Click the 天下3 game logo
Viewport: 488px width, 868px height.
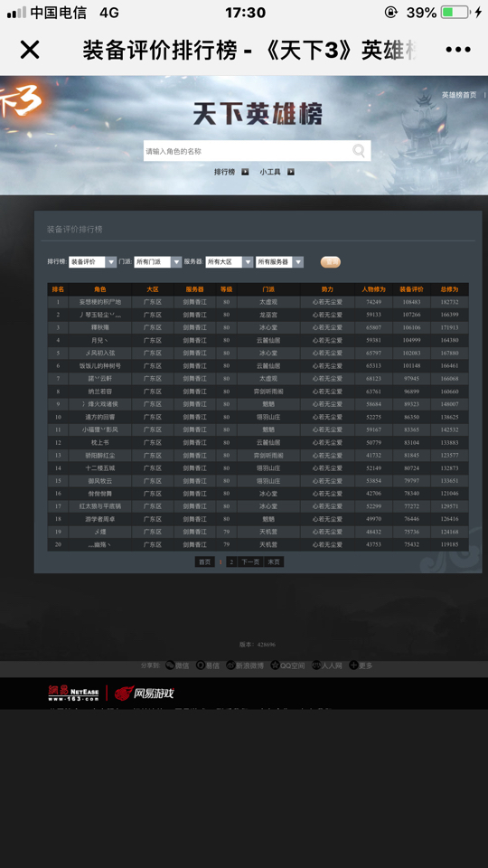pos(20,102)
